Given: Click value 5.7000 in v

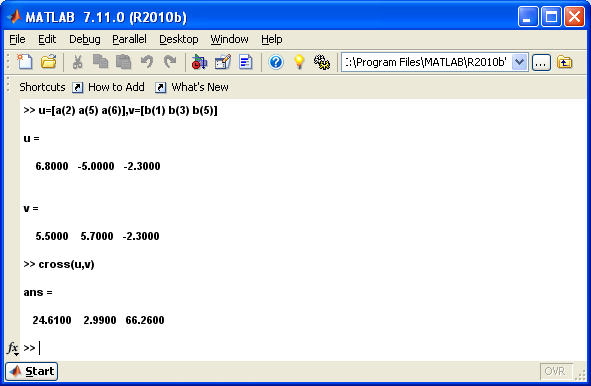Looking at the screenshot, I should [97, 236].
